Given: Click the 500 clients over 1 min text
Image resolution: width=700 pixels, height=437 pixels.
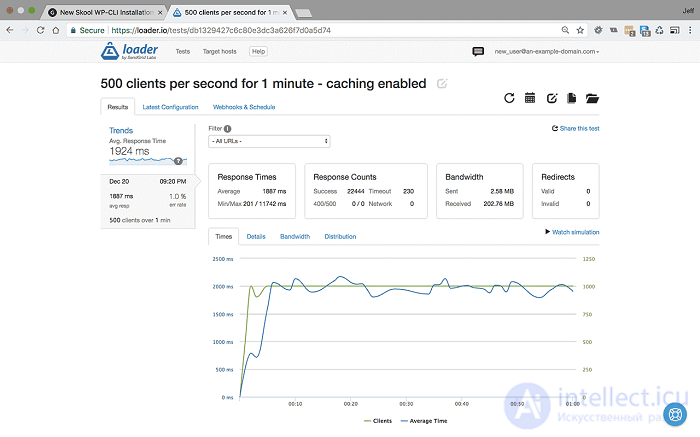Looking at the screenshot, I should [140, 220].
